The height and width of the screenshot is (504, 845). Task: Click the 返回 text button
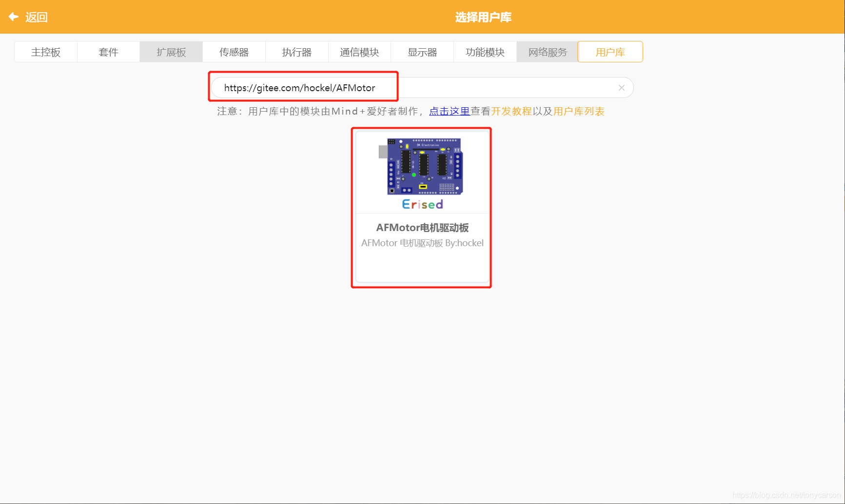point(37,17)
